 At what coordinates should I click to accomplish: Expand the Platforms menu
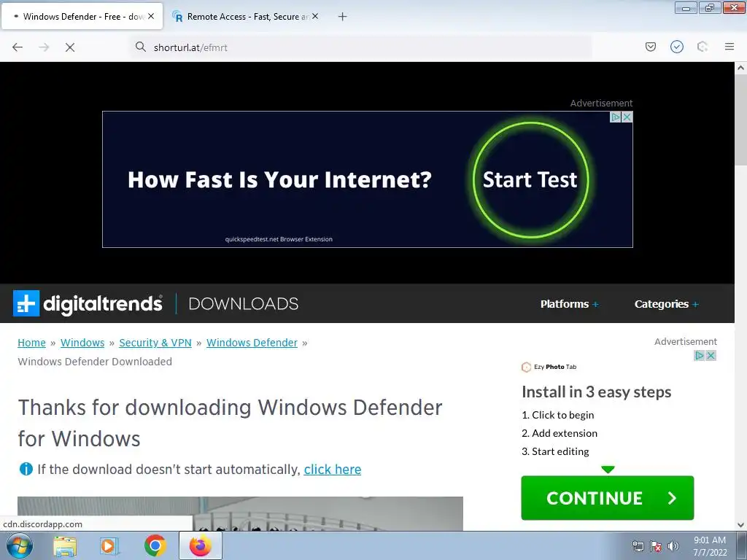coord(569,304)
